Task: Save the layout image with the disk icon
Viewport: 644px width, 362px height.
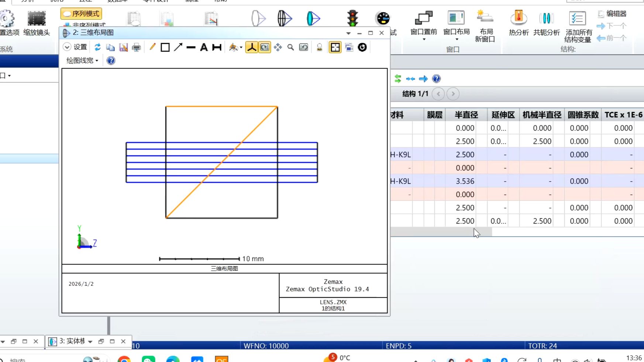Action: click(123, 47)
